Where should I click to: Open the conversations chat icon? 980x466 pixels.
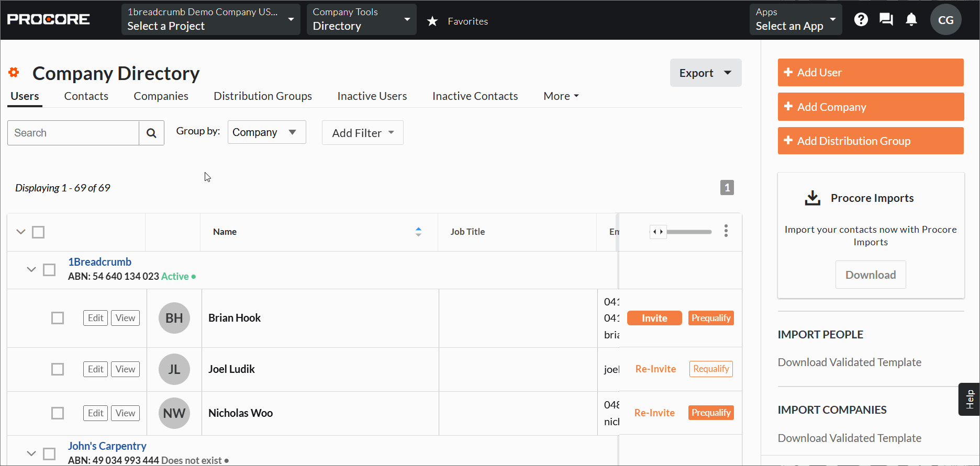(x=886, y=20)
